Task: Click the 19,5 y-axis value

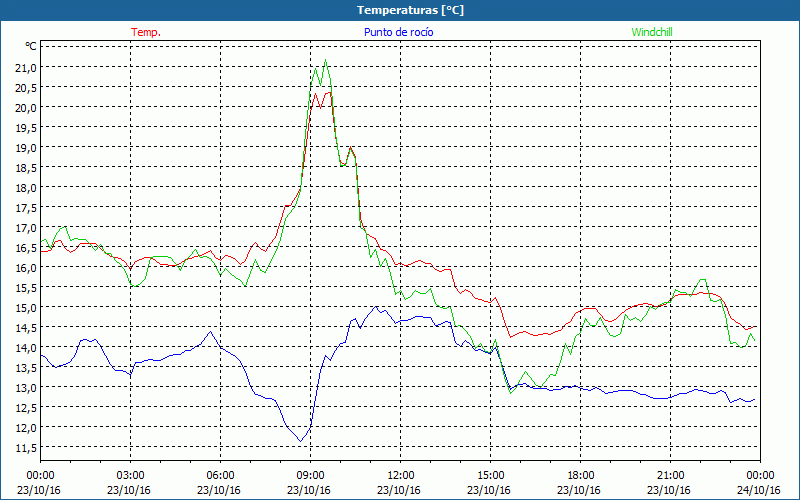Action: 26,127
